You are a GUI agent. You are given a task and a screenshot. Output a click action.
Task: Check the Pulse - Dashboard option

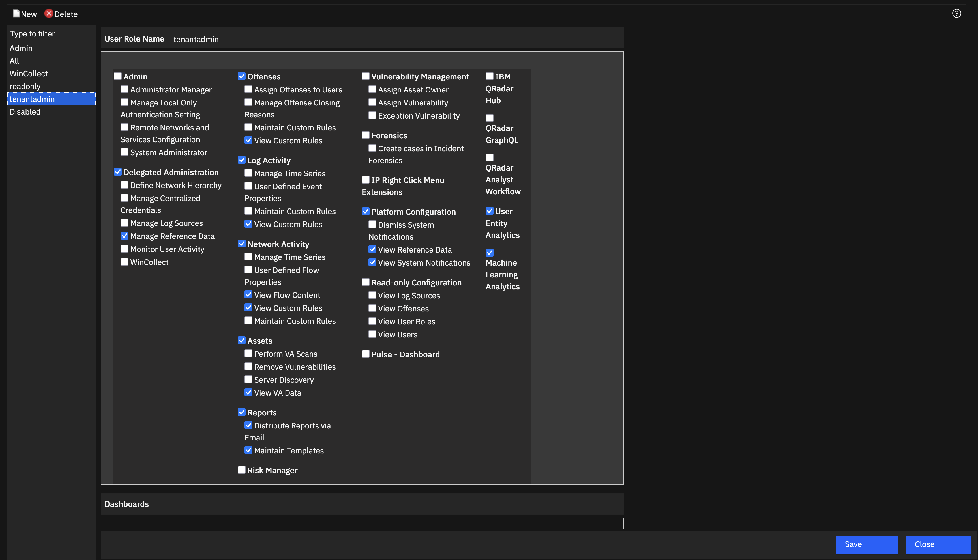(366, 354)
